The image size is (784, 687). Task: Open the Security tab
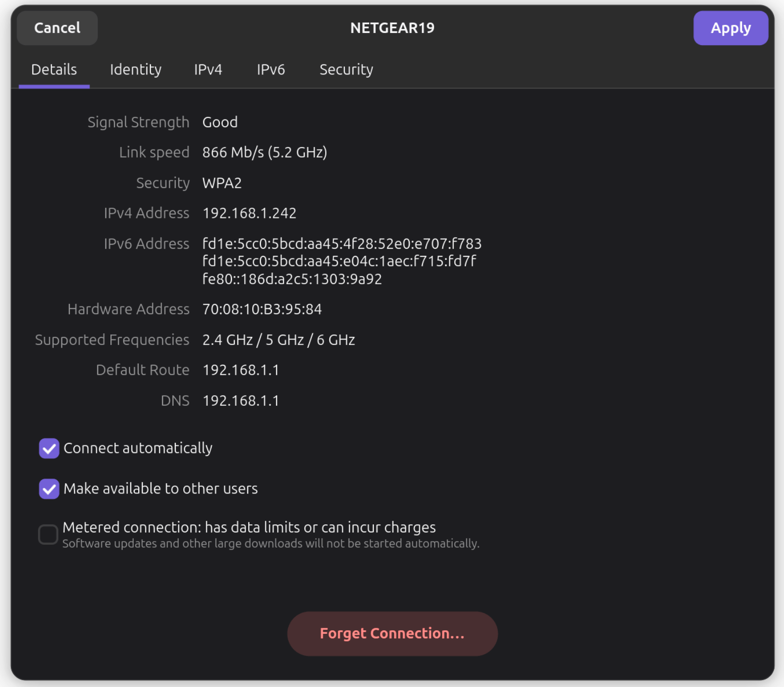[x=346, y=69]
